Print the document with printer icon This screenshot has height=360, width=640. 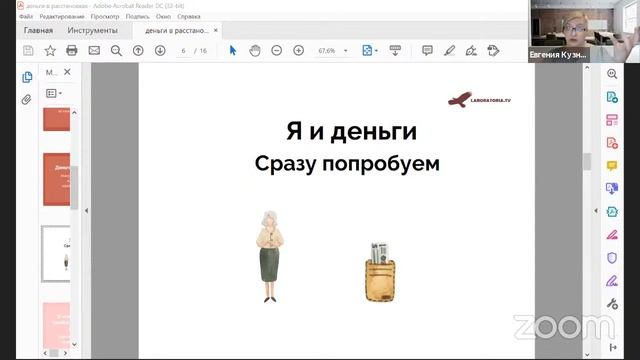[x=72, y=50]
